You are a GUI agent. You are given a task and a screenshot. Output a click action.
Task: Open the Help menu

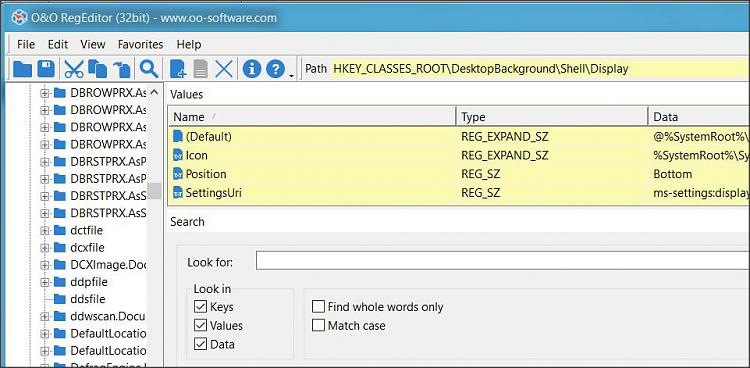pos(189,45)
